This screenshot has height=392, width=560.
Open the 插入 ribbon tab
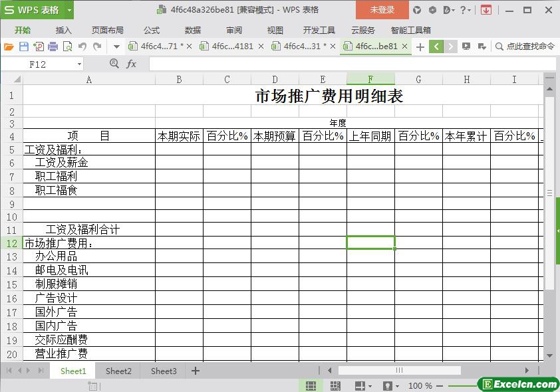pyautogui.click(x=64, y=31)
